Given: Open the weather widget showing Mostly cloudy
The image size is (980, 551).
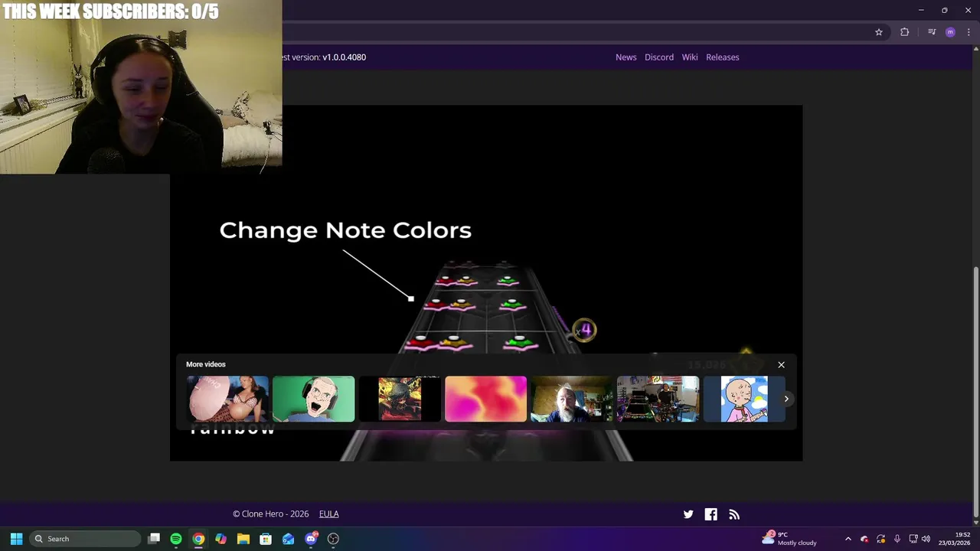Looking at the screenshot, I should [789, 539].
